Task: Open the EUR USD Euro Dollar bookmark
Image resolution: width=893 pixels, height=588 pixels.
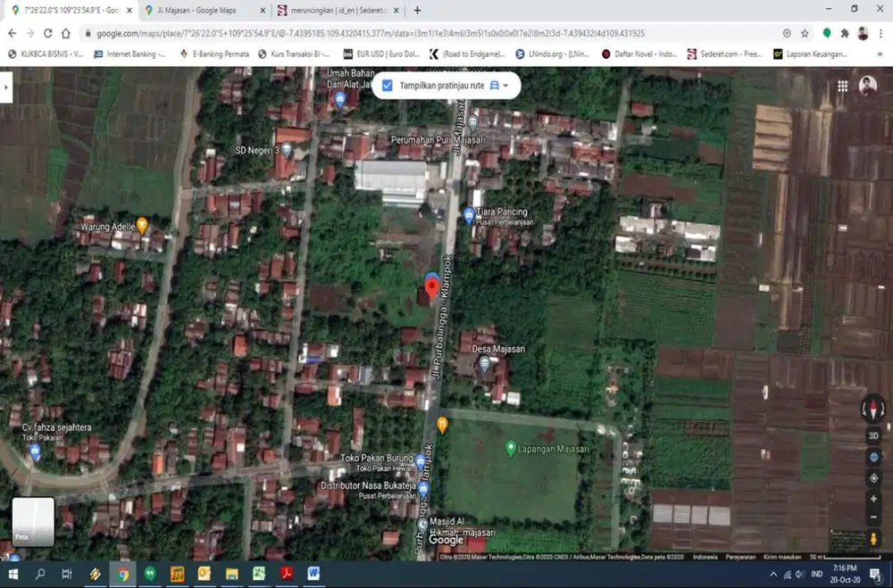Action: 381,54
